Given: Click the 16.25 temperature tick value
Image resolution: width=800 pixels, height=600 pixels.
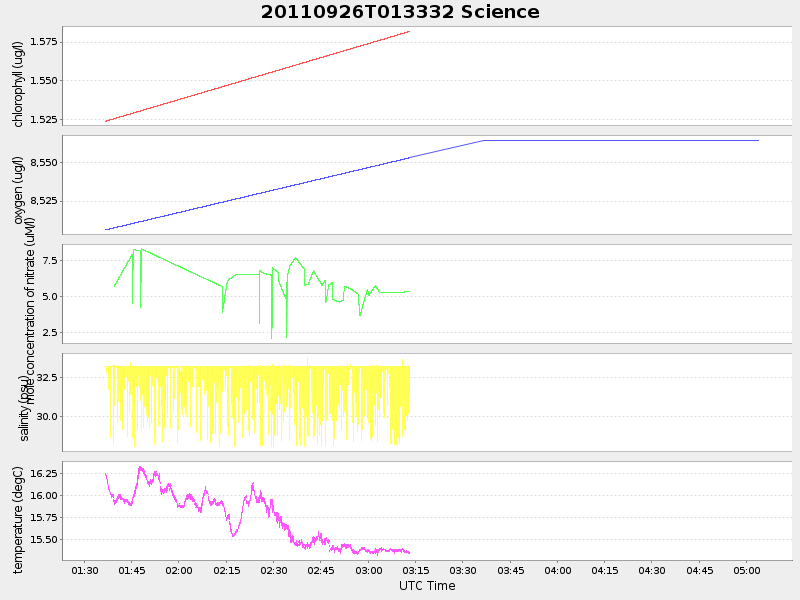Looking at the screenshot, I should pos(44,473).
